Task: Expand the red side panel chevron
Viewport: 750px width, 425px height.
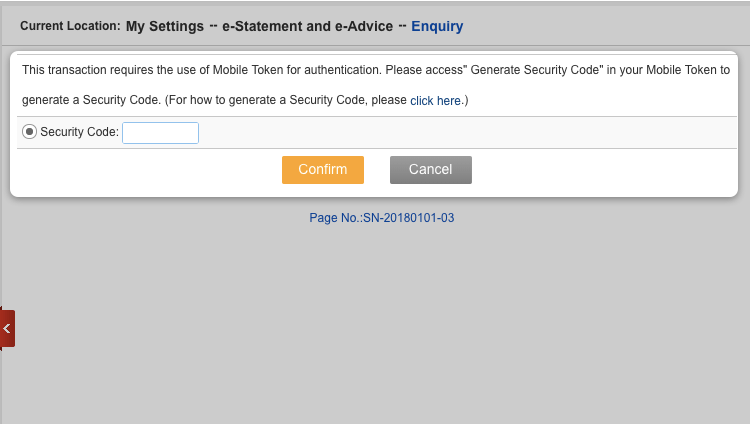Action: coord(7,328)
